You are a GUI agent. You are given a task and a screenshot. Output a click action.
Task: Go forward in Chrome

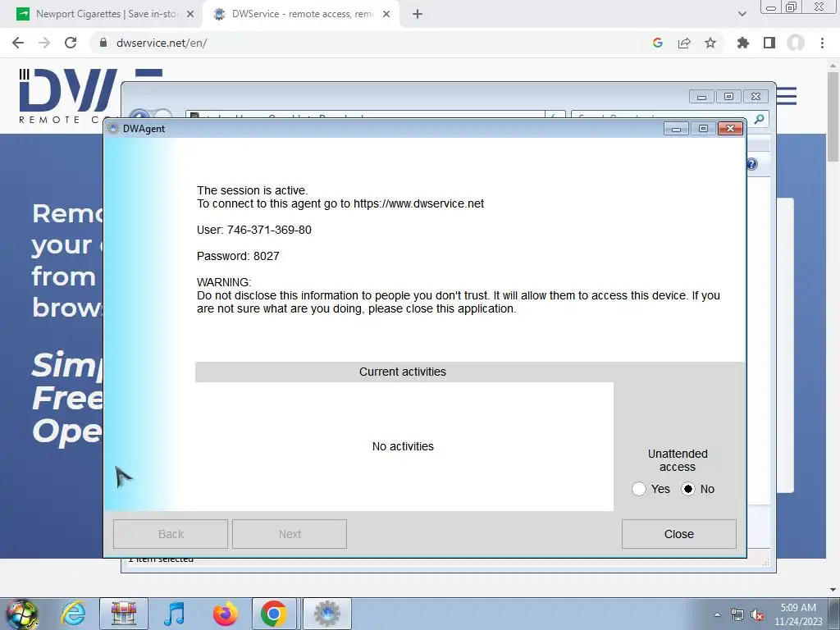44,43
